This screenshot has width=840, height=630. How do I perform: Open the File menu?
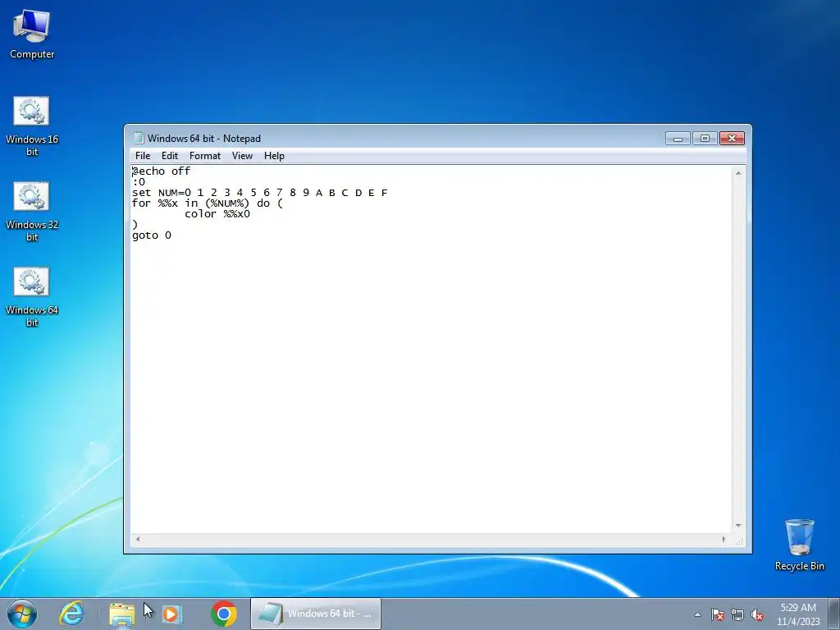[143, 156]
